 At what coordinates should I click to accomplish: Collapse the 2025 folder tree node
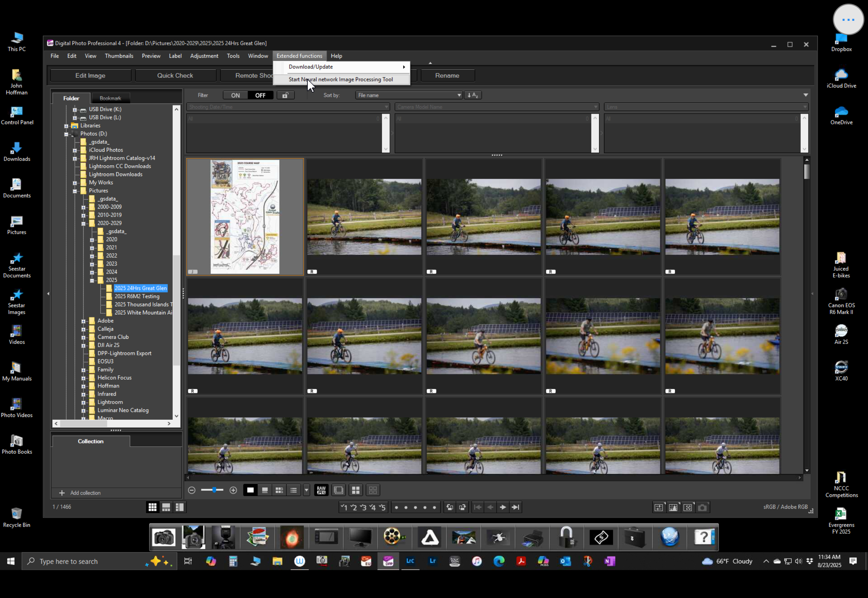[92, 280]
